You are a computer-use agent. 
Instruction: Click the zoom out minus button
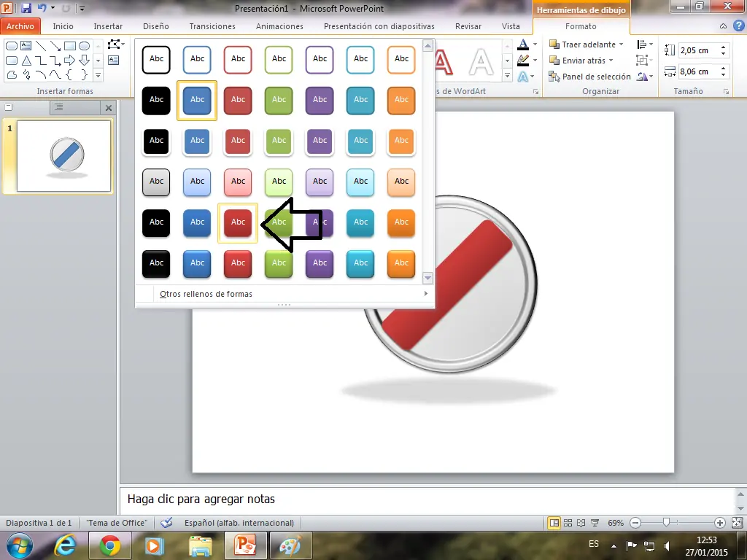[x=635, y=523]
